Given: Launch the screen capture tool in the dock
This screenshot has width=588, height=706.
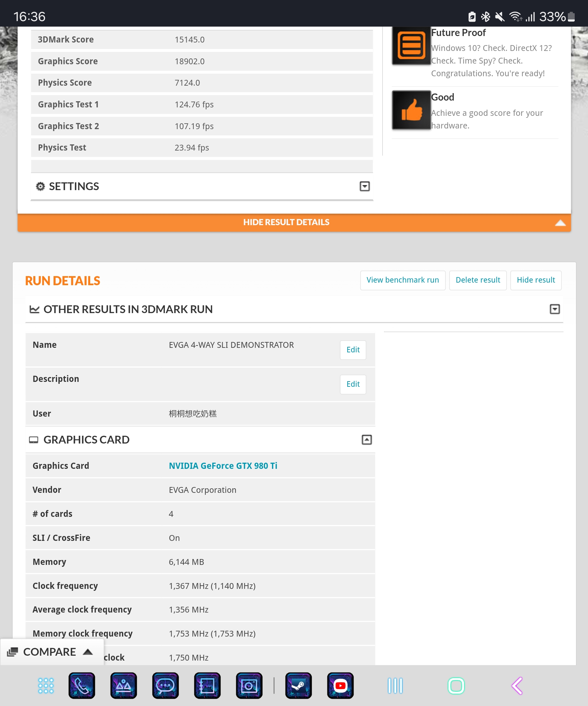Looking at the screenshot, I should click(207, 686).
